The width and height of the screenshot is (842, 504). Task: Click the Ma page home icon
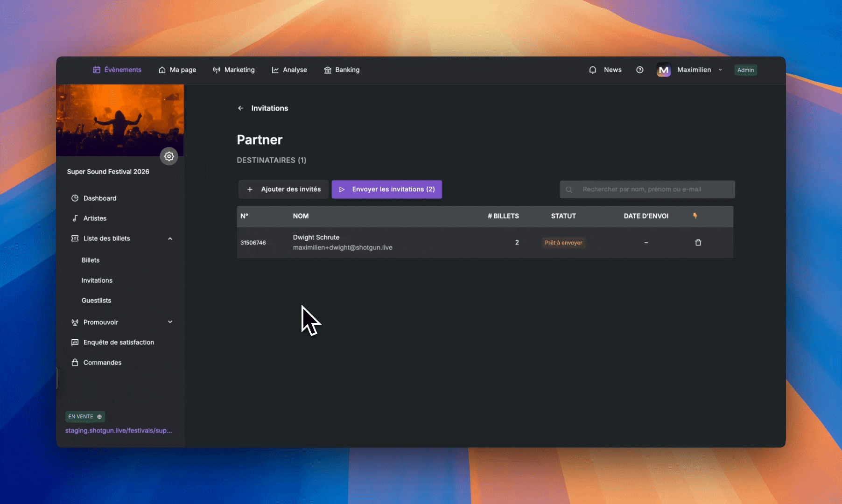(x=162, y=70)
